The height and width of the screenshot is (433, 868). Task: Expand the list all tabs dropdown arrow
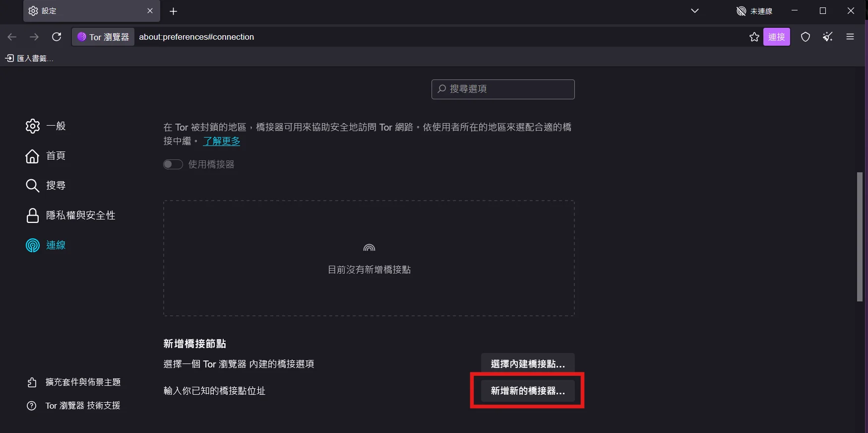pyautogui.click(x=694, y=11)
